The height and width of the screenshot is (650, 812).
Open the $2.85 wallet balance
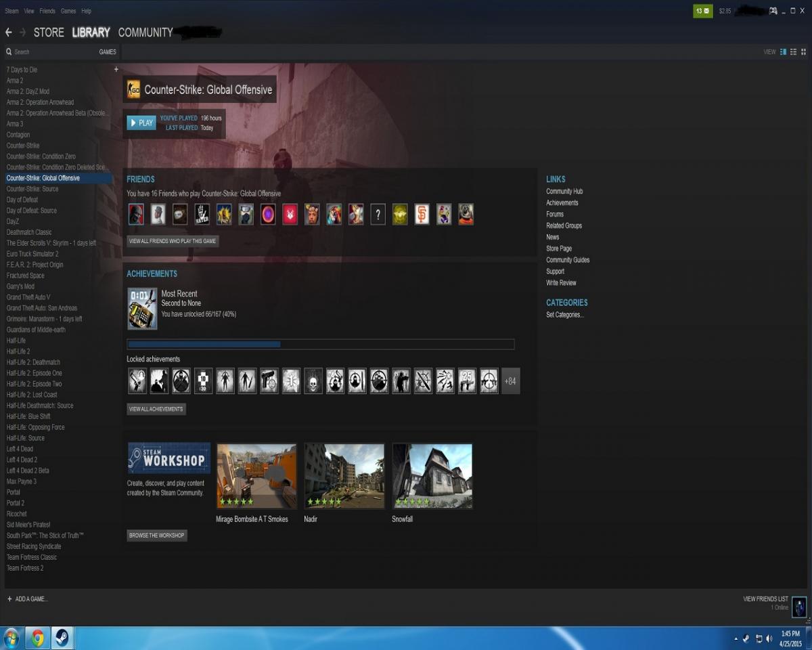725,12
